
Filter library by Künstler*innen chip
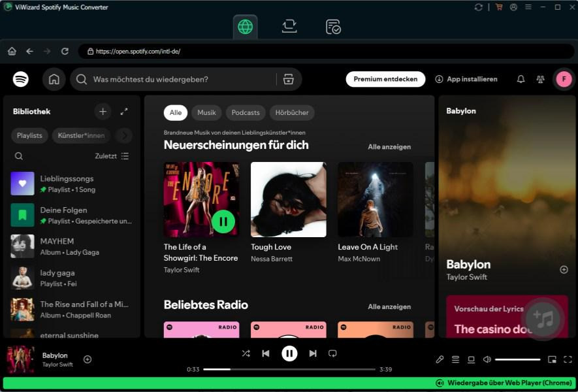(81, 135)
